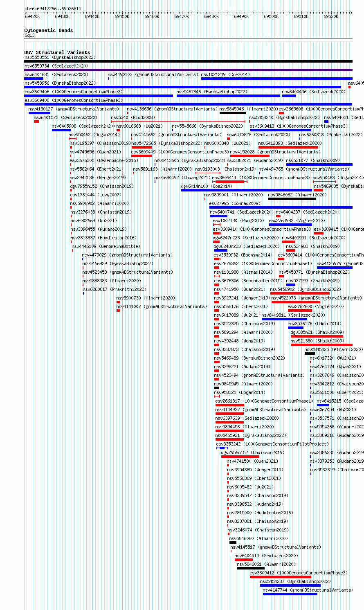
Task: Open variant nsv6003848 (Wu2021)
Action: (x=227, y=144)
